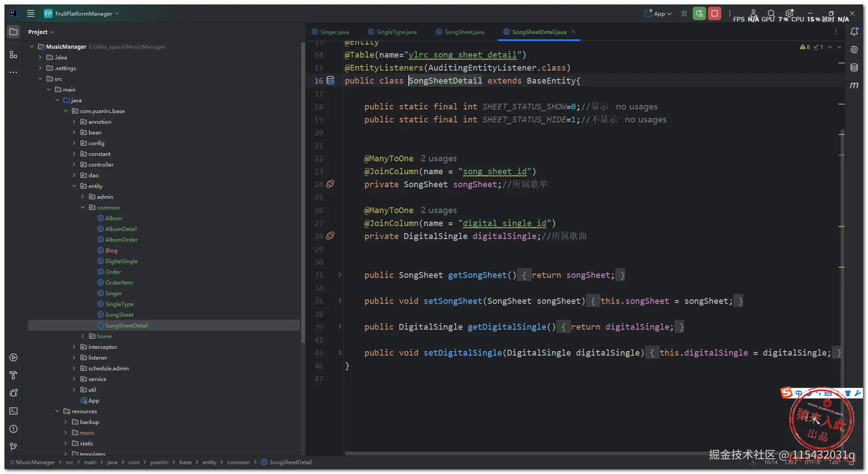The height and width of the screenshot is (474, 868).
Task: Open the Terminal tool window
Action: tap(13, 411)
